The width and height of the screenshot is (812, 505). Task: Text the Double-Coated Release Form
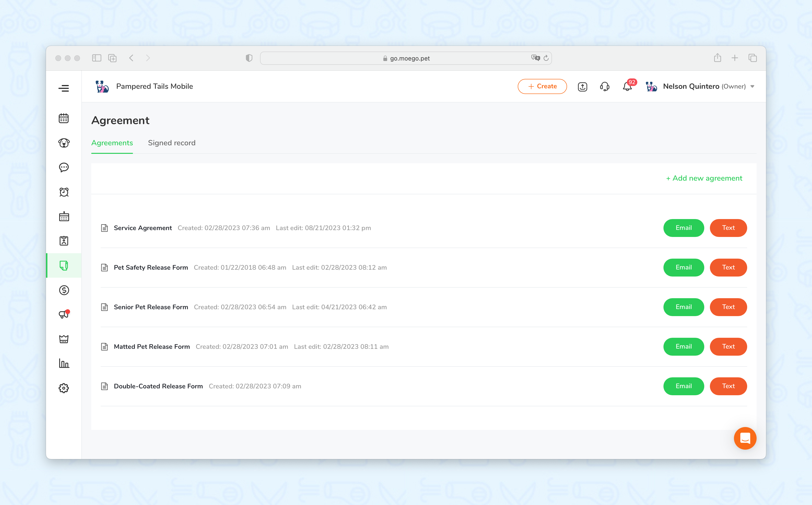coord(728,386)
